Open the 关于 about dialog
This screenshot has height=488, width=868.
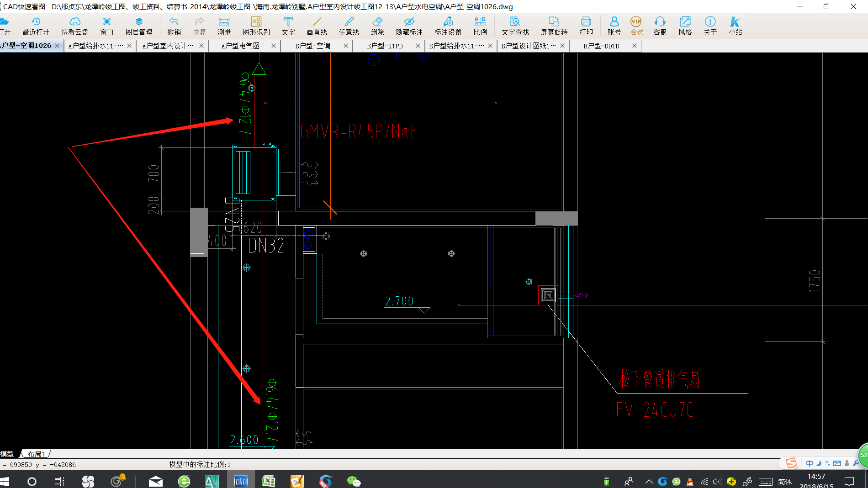[x=710, y=26]
